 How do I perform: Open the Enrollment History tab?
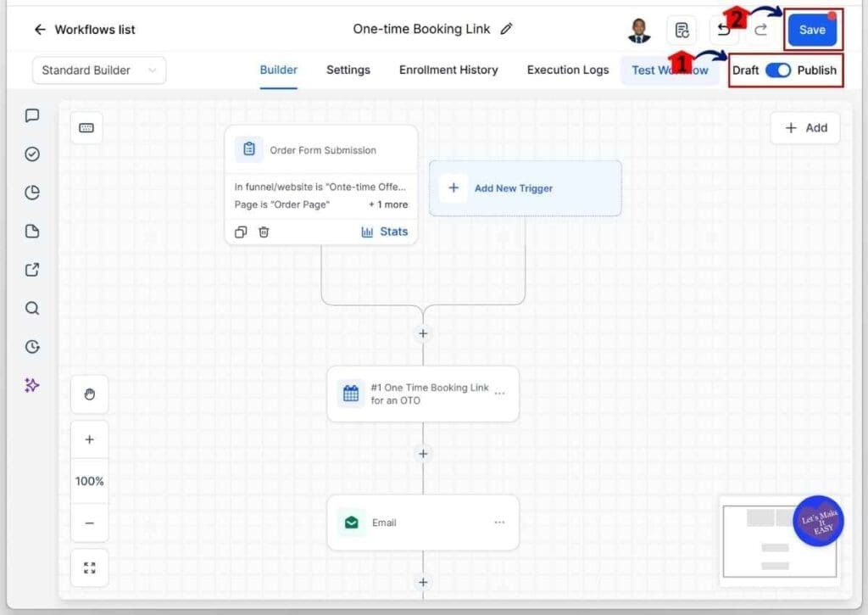pos(448,70)
